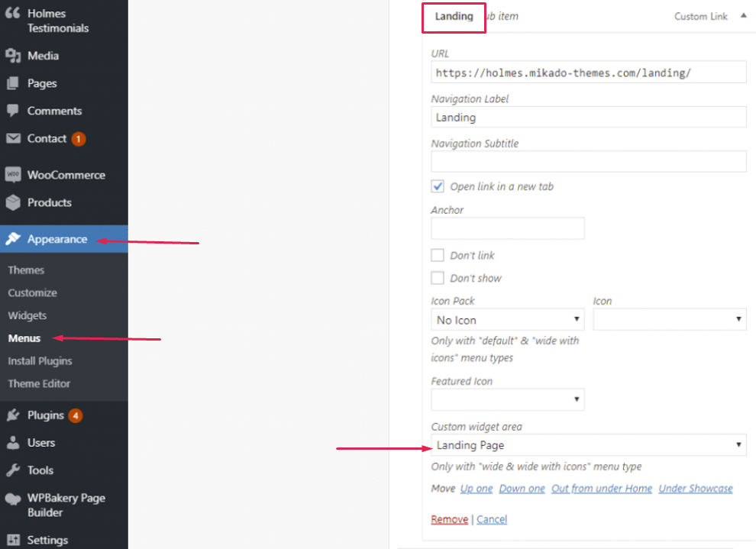Open the Icon dropdown
756x549 pixels.
[670, 320]
